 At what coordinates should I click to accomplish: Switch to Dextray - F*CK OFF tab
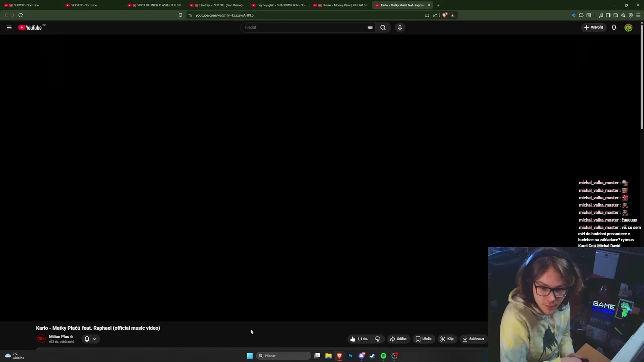217,5
